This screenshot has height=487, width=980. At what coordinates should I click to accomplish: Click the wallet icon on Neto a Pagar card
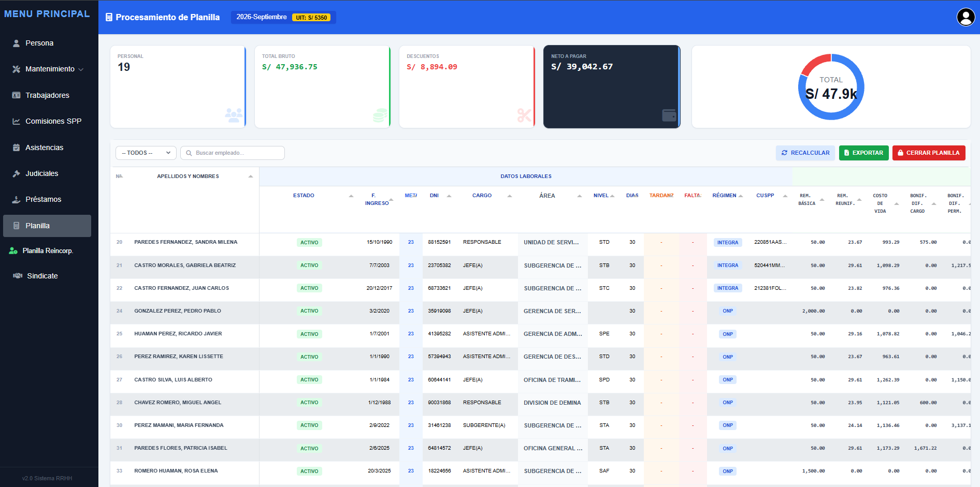click(x=669, y=115)
